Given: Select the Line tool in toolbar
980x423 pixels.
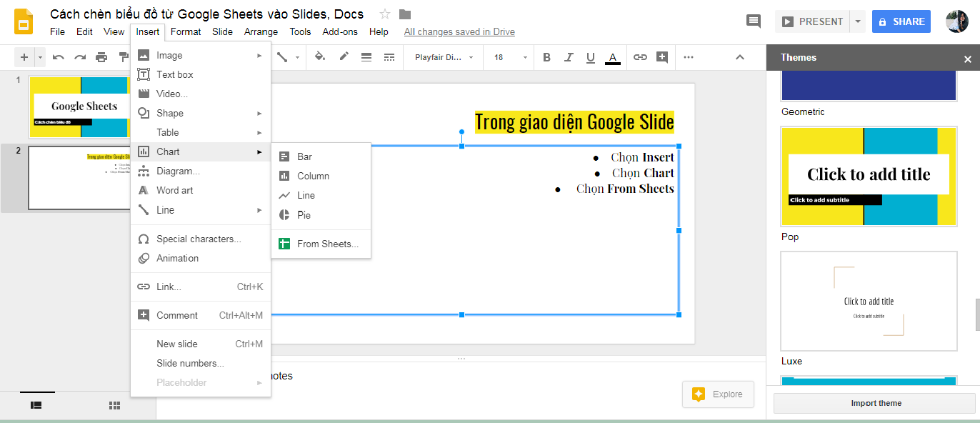Looking at the screenshot, I should [282, 57].
